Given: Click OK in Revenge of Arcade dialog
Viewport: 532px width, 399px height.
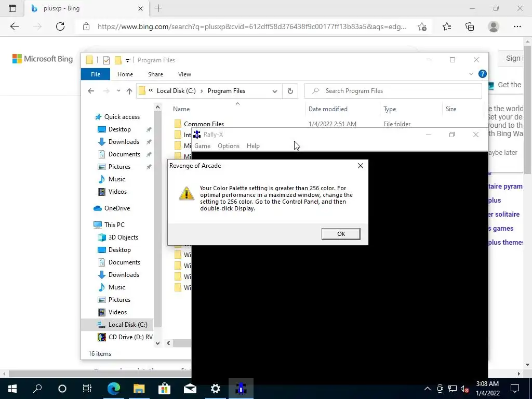Looking at the screenshot, I should point(341,234).
